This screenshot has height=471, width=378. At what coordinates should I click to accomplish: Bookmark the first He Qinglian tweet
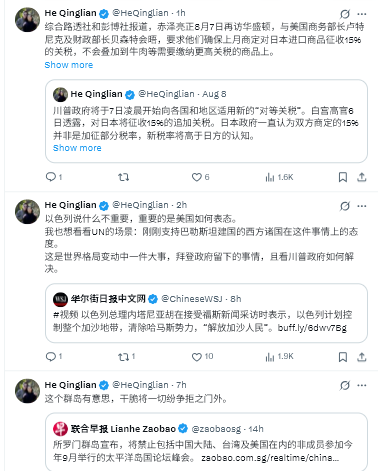(x=343, y=177)
